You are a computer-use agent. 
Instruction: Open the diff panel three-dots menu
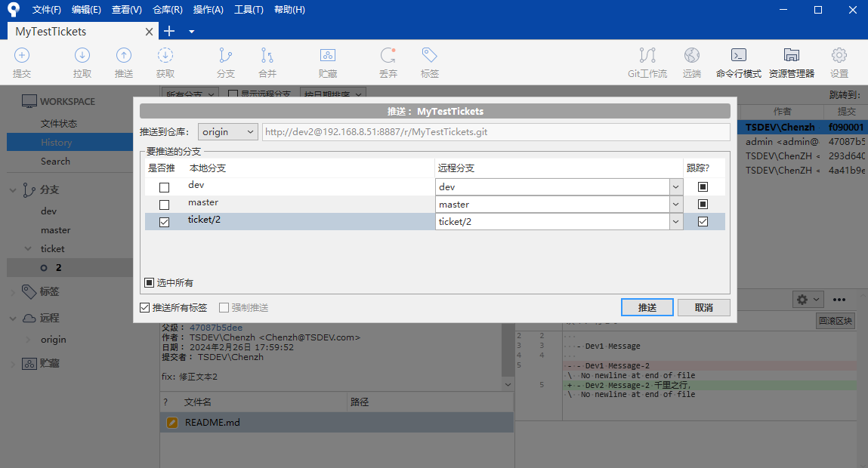point(839,299)
